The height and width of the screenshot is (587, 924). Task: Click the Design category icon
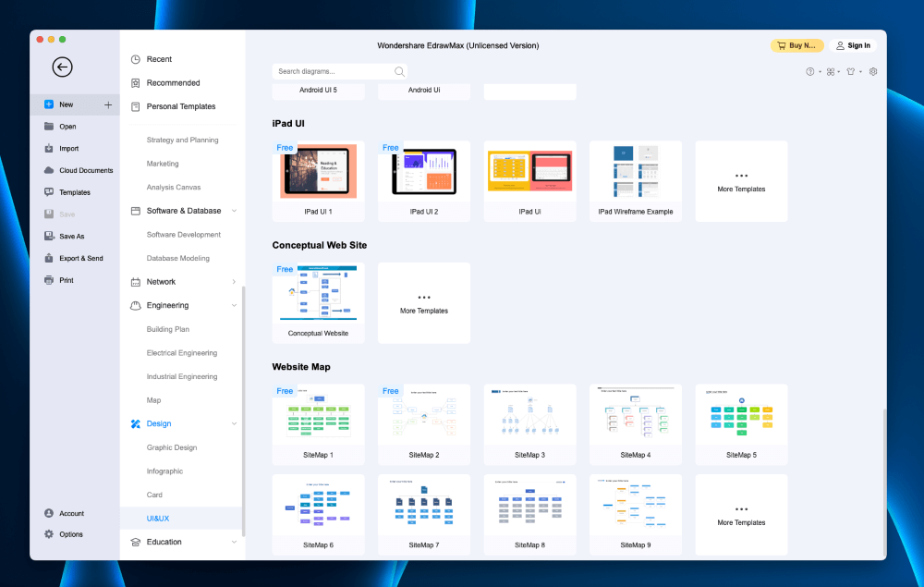tap(136, 423)
